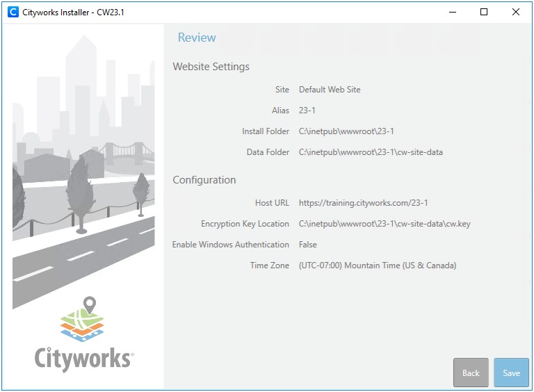534x392 pixels.
Task: Click the Cityworks app icon in title bar
Action: tap(13, 12)
